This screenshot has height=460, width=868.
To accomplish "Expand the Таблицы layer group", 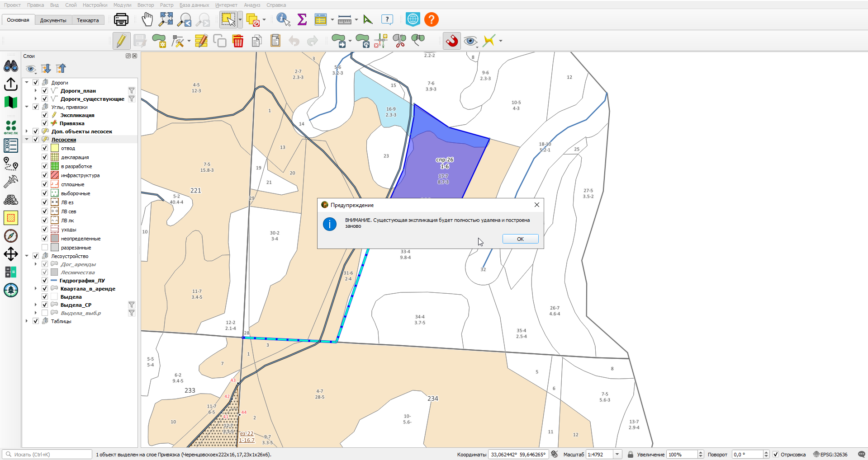I will [27, 321].
